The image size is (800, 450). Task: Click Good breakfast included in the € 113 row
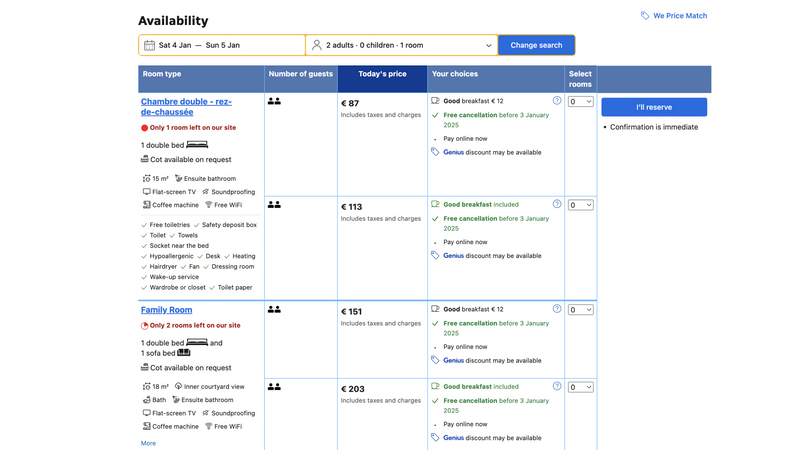click(x=481, y=205)
